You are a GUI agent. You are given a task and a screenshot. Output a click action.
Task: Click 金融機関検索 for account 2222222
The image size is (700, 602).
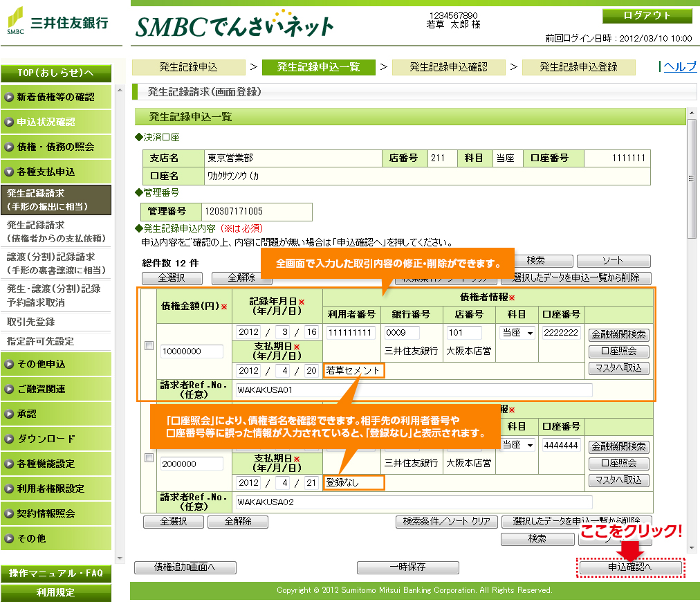[x=619, y=334]
